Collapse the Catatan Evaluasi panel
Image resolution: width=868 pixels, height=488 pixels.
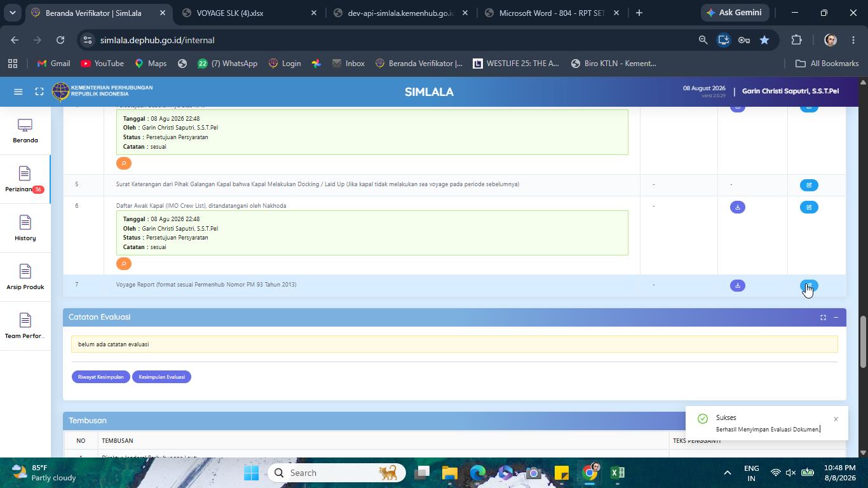click(836, 318)
